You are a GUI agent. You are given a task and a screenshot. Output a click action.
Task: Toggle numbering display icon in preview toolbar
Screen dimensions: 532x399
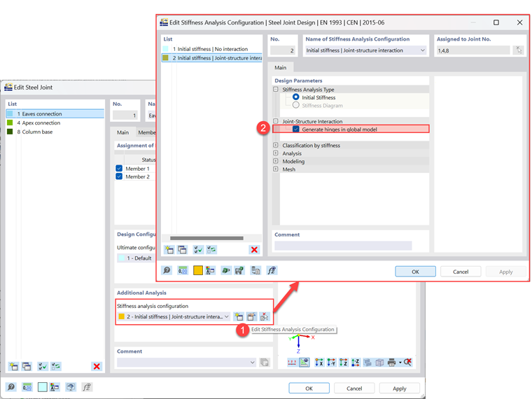pyautogui.click(x=292, y=363)
